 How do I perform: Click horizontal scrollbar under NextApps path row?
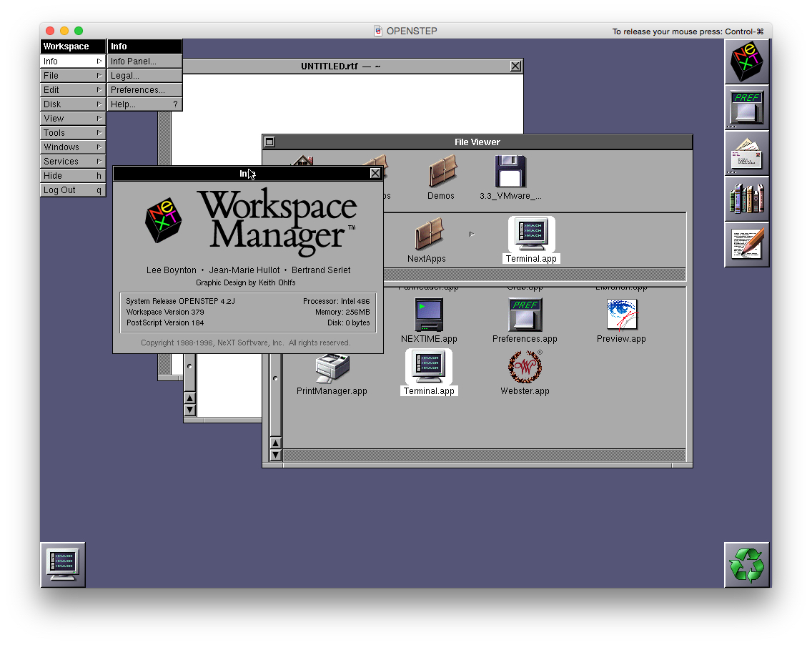pyautogui.click(x=535, y=274)
